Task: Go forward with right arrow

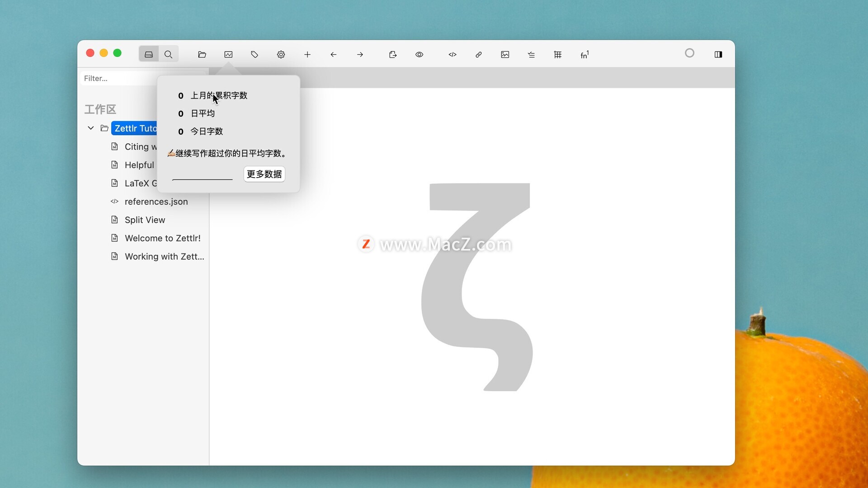Action: pyautogui.click(x=360, y=55)
